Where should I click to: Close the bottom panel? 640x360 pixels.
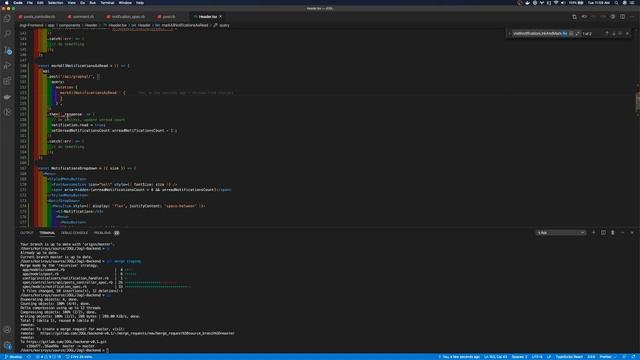pos(632,233)
